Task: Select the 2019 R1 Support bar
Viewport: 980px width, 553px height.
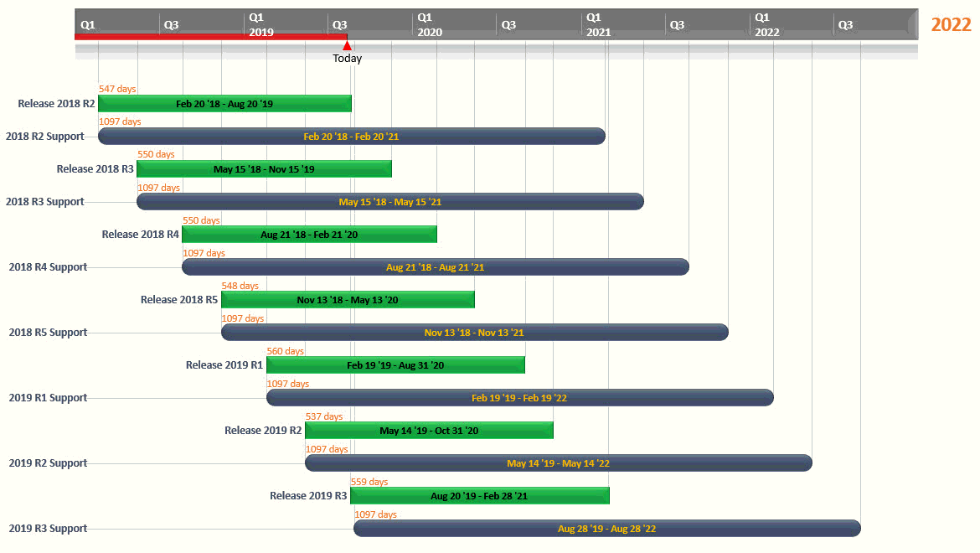Action: pos(519,398)
